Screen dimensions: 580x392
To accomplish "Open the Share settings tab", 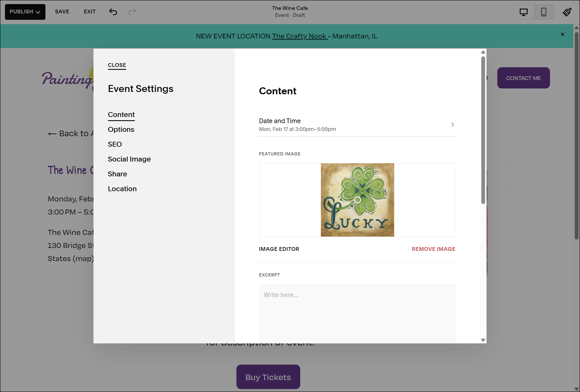I will 117,174.
